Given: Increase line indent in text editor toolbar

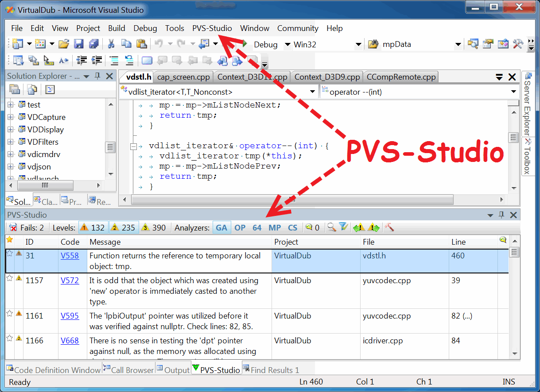Looking at the screenshot, I should (97, 61).
